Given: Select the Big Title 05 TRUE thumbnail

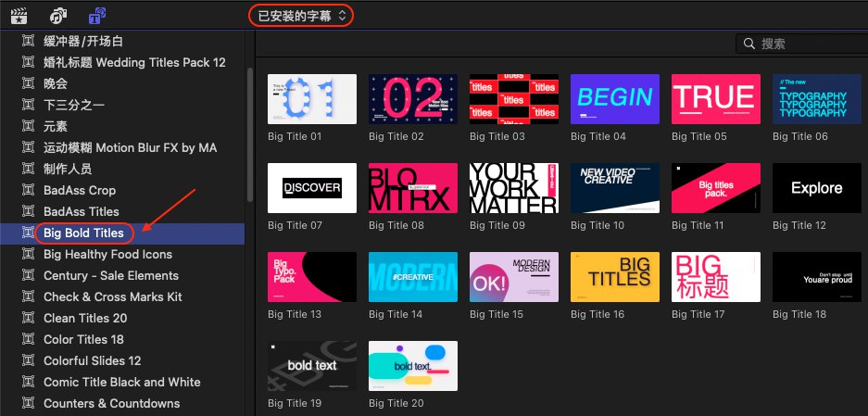Looking at the screenshot, I should point(716,99).
